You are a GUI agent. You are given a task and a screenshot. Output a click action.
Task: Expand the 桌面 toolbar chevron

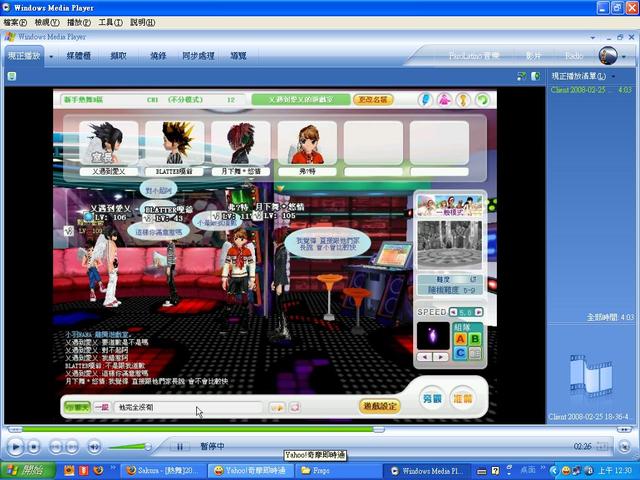point(543,468)
